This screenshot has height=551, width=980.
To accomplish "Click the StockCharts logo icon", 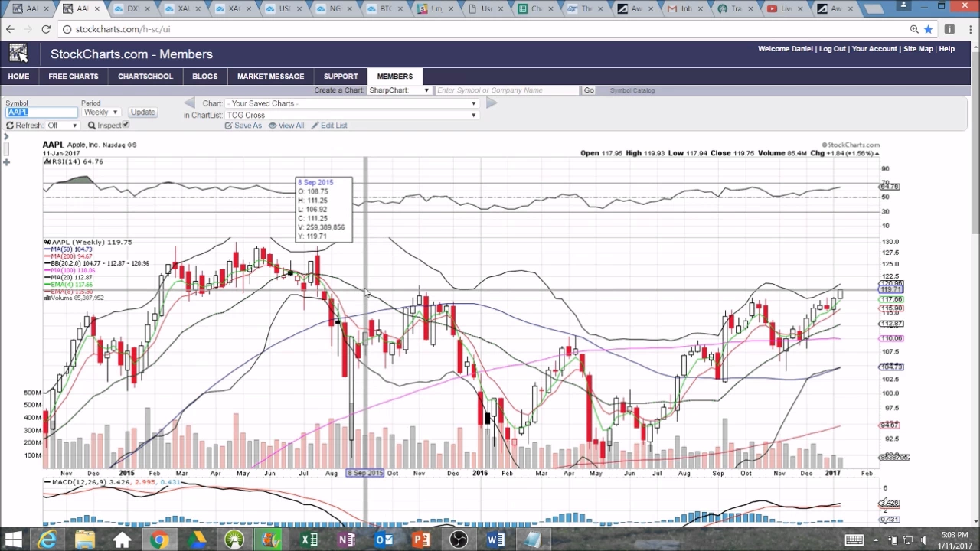I will coord(18,54).
